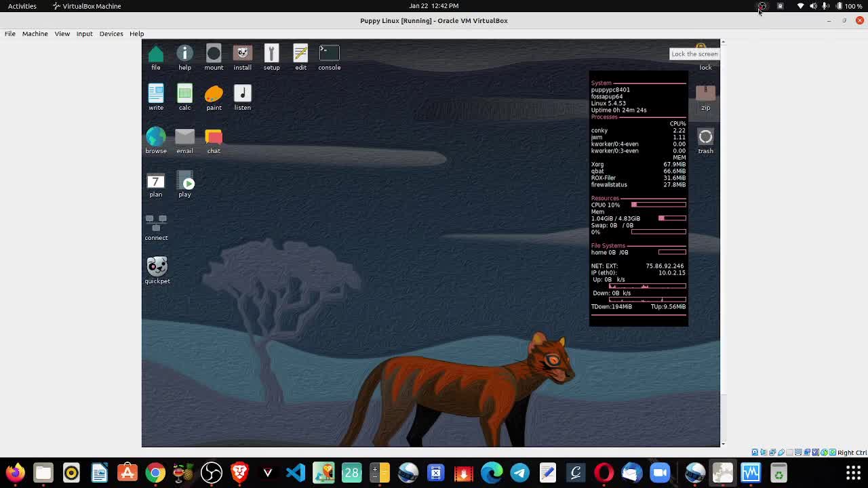Viewport: 868px width, 488px height.
Task: Open the help desktop icon
Action: (184, 58)
